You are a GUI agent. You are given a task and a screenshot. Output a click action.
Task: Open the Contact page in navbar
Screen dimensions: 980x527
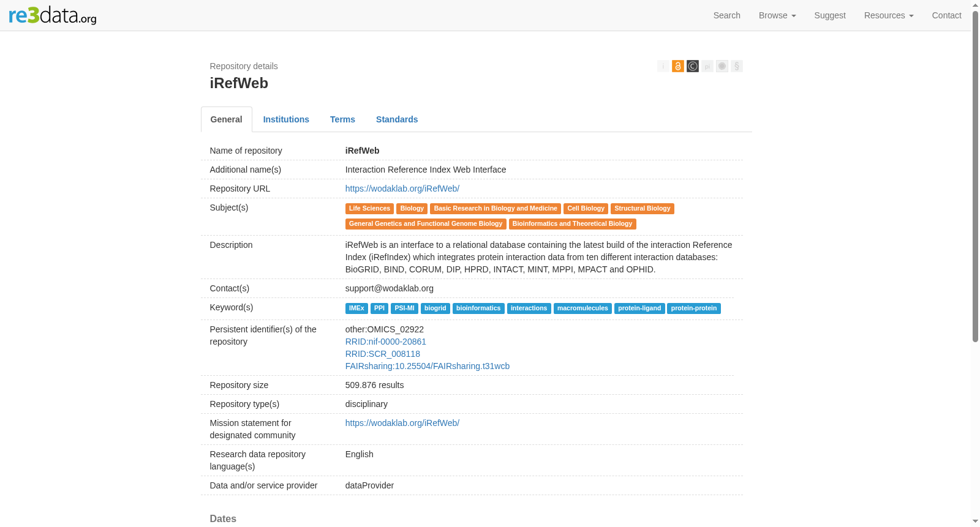pyautogui.click(x=947, y=15)
